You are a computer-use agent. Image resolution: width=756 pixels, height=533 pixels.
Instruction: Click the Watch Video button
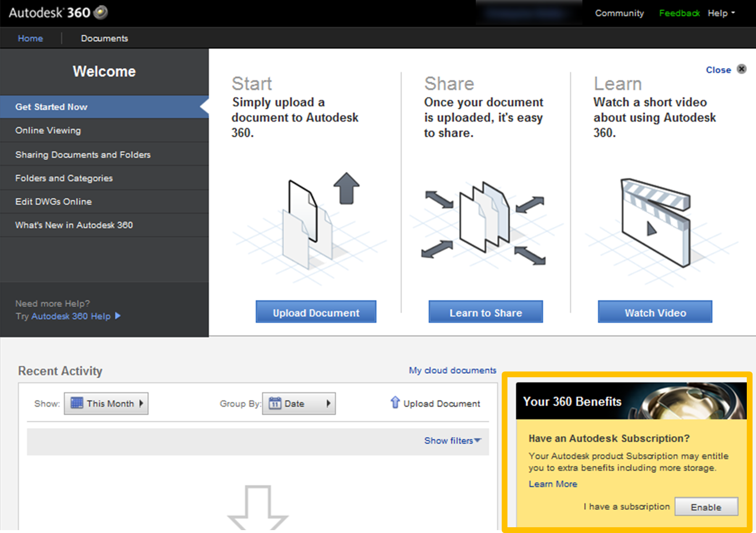coord(655,312)
